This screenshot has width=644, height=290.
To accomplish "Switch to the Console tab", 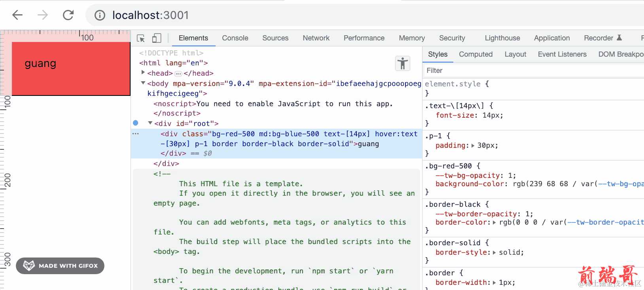I will (235, 38).
